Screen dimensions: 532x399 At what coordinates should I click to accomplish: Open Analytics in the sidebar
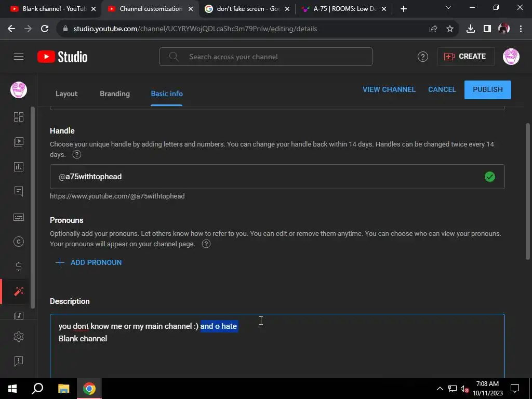coord(19,167)
